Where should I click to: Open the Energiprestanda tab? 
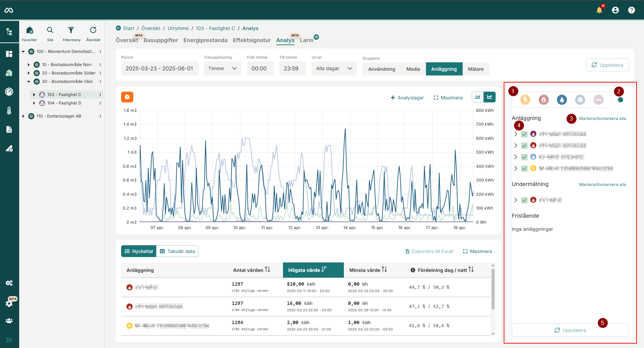point(205,40)
